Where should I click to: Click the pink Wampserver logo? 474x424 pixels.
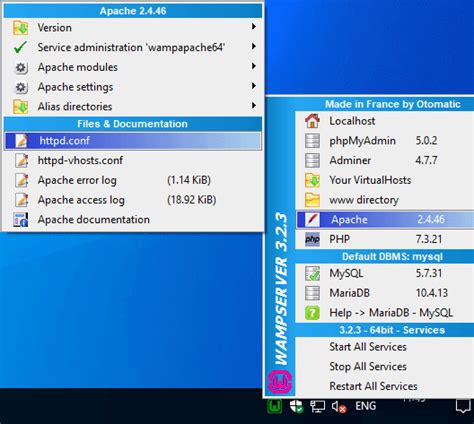[280, 381]
